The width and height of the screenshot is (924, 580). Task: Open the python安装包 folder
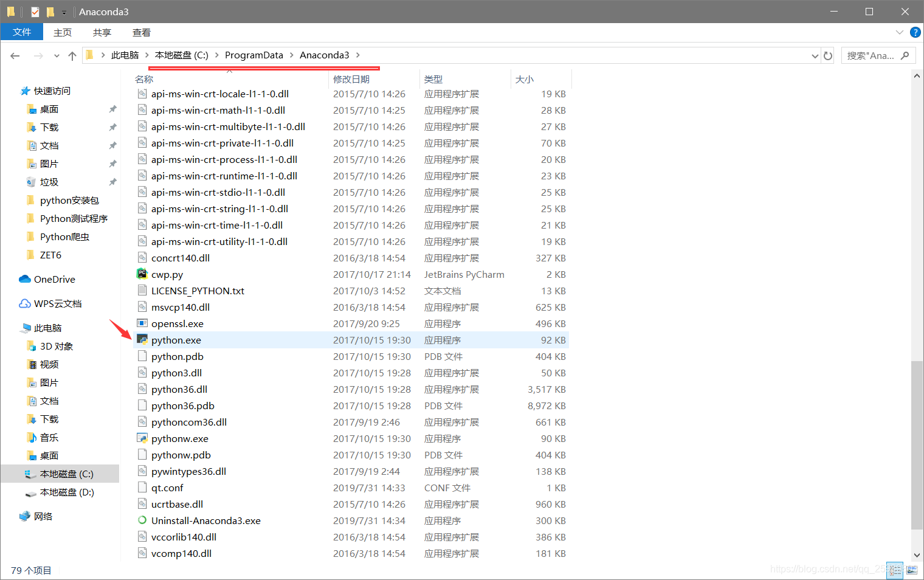tap(69, 201)
